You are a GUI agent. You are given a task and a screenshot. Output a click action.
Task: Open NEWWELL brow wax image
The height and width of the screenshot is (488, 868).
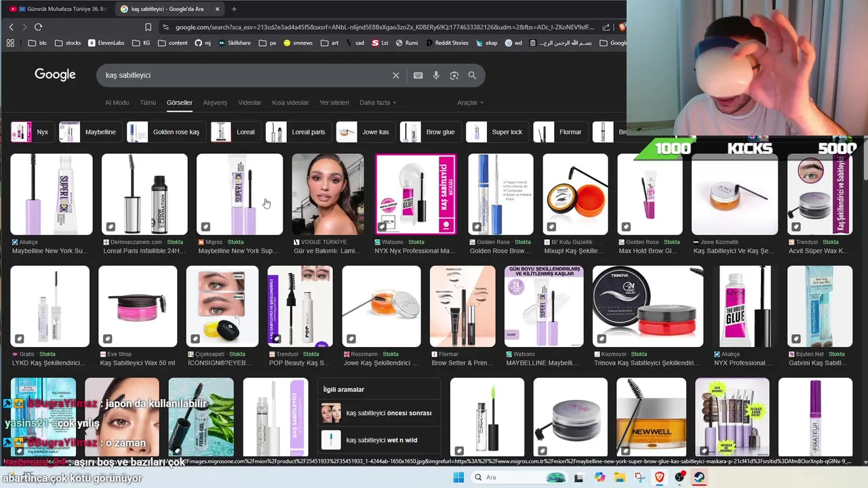coord(651,417)
